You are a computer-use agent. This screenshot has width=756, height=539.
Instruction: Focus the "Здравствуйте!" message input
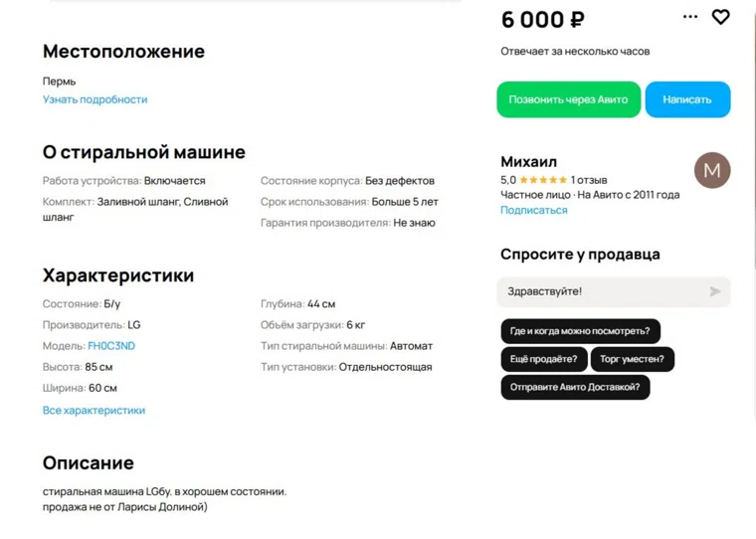(597, 291)
